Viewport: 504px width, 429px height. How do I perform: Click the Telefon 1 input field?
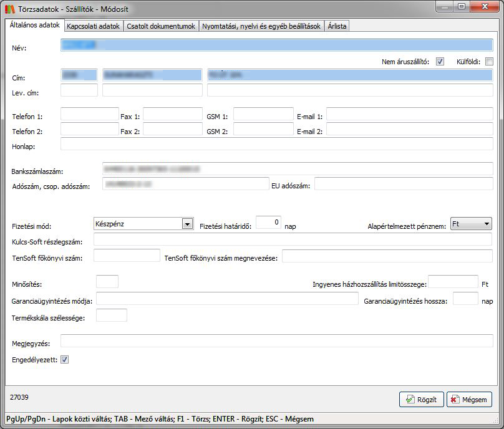pyautogui.click(x=89, y=114)
